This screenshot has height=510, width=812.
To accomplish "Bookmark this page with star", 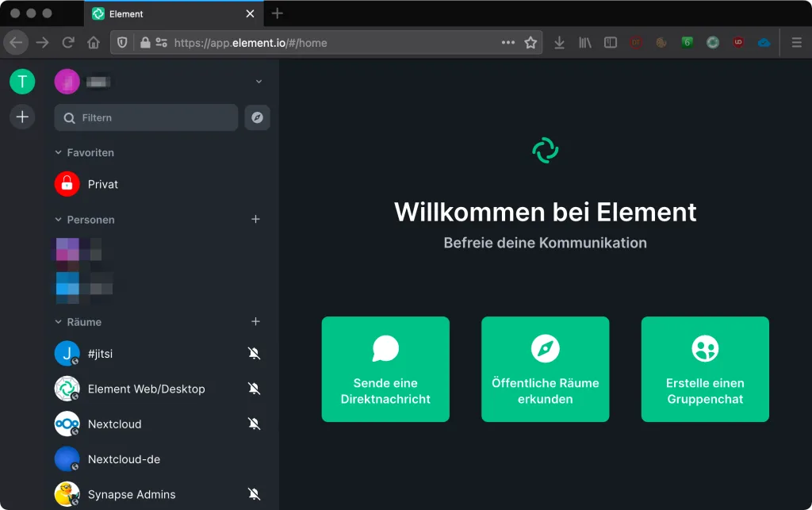I will tap(530, 43).
